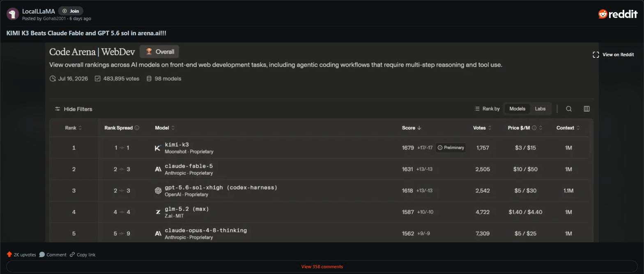Viewport: 644px width, 274px height.
Task: Click the Anthropic logo next to claude-fable-5
Action: (158, 169)
